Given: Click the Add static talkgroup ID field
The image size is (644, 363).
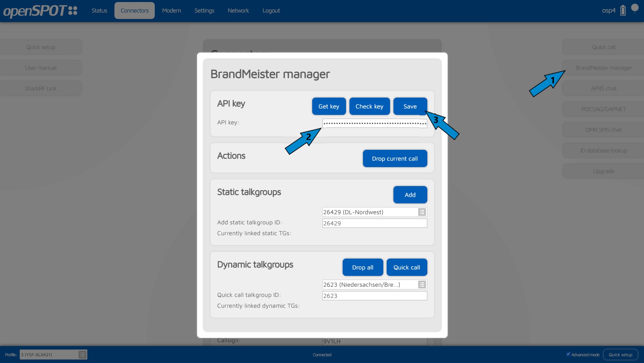Looking at the screenshot, I should click(x=374, y=223).
